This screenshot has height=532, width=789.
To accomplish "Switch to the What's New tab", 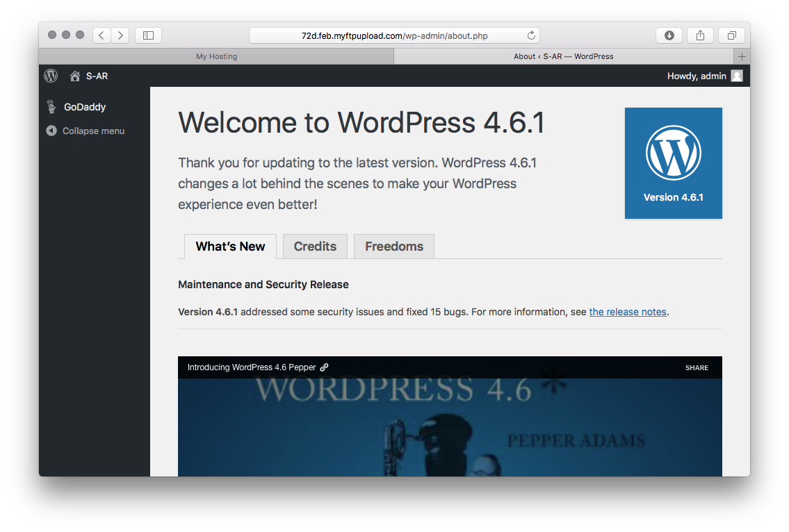I will click(x=231, y=247).
